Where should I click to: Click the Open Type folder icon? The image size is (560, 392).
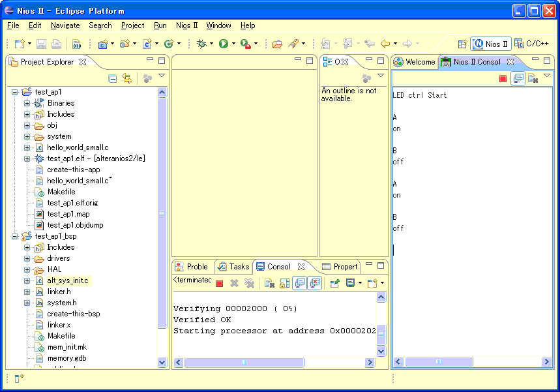click(277, 44)
